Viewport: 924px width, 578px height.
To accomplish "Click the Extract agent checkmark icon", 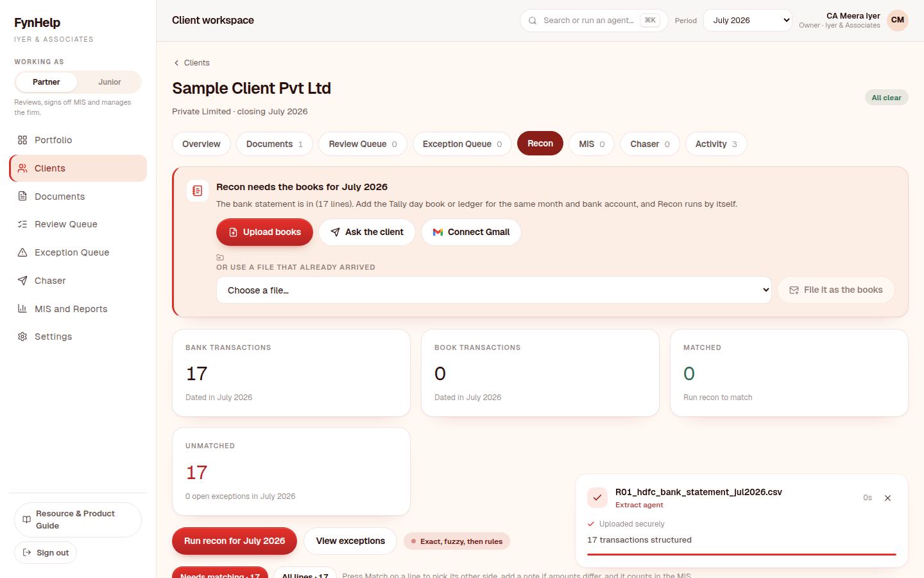I will point(597,498).
